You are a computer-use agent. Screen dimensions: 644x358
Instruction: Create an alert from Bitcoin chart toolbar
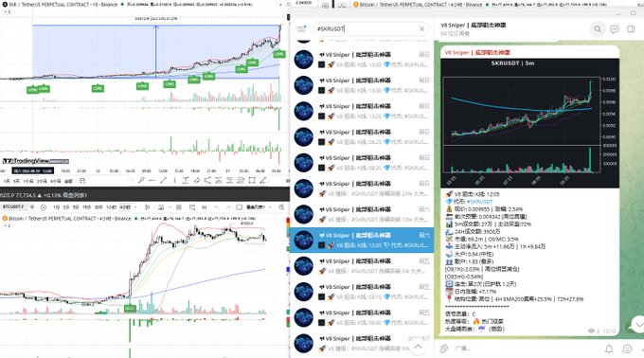pyautogui.click(x=192, y=206)
